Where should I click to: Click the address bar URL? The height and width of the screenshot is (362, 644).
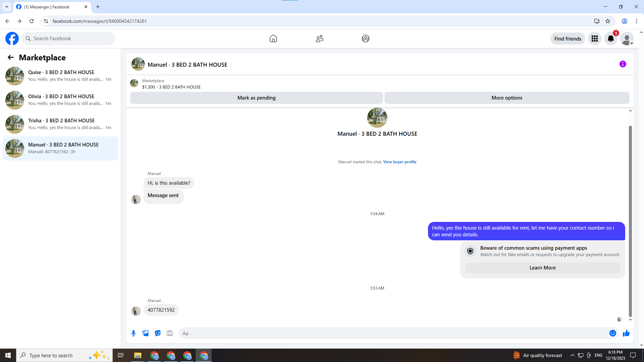[x=100, y=21]
